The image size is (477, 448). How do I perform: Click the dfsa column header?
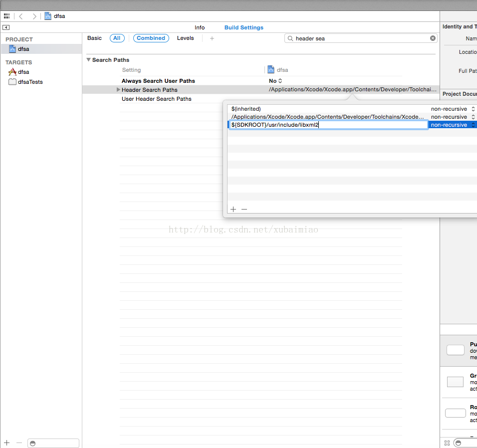(x=278, y=70)
